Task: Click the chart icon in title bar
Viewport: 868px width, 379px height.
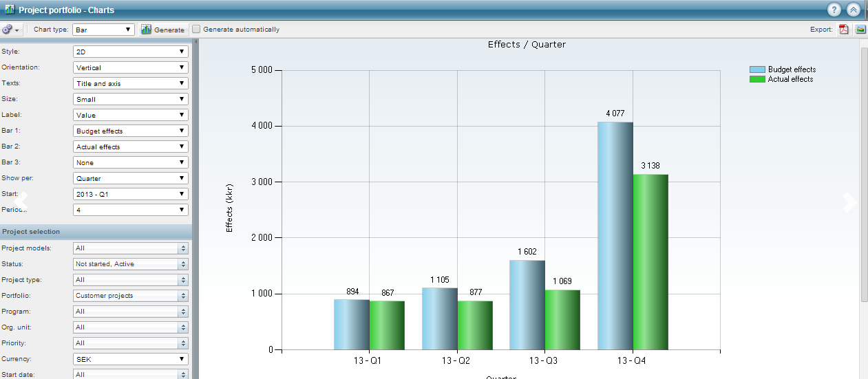Action: click(10, 10)
